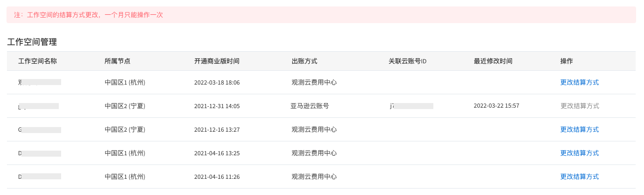Click the 工作空间名称 column header

[x=38, y=61]
